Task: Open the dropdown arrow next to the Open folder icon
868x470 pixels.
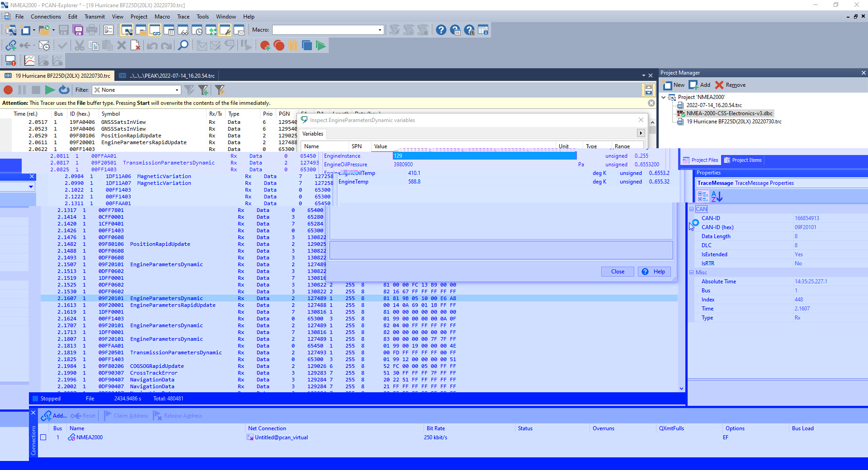Action: [53, 30]
